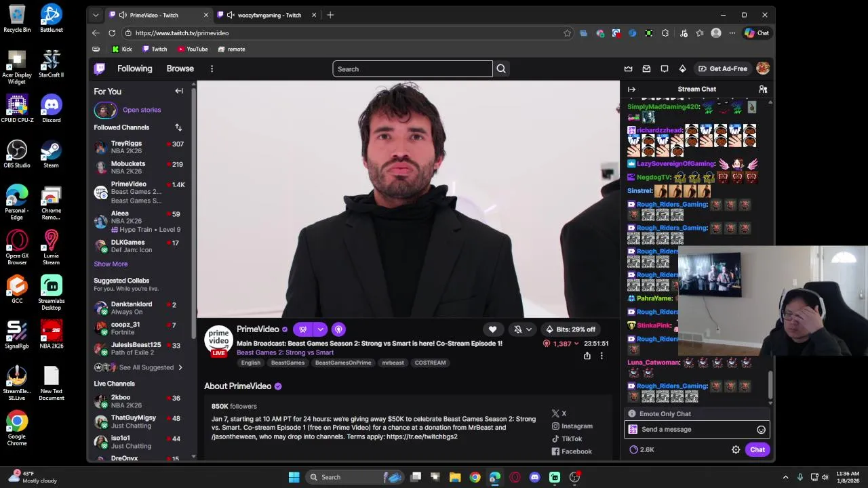868x488 pixels.
Task: Open chat community users list
Action: coord(763,89)
